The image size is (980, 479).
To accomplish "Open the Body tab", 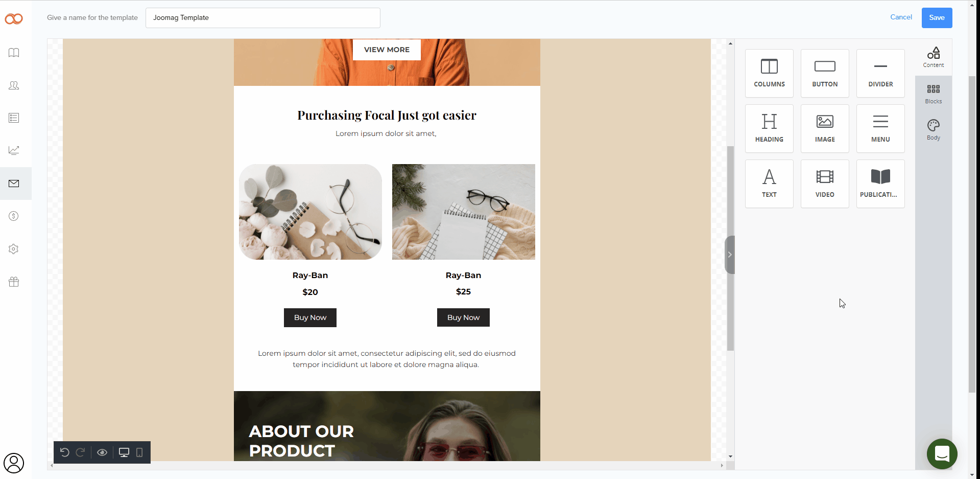I will [934, 130].
